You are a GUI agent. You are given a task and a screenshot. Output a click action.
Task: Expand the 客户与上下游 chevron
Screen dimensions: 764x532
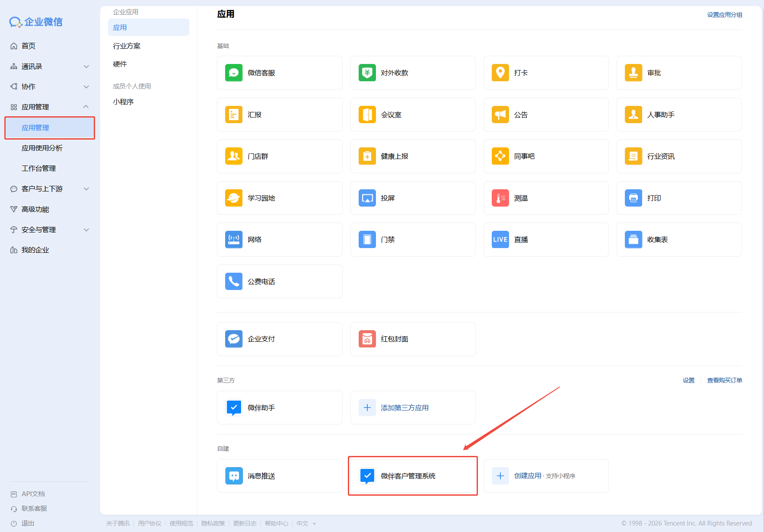click(x=86, y=189)
